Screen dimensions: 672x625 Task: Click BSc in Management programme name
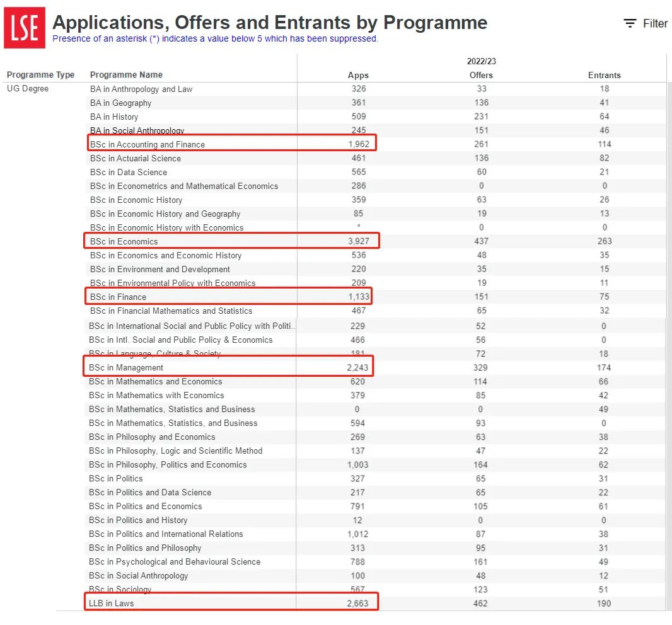tap(126, 367)
